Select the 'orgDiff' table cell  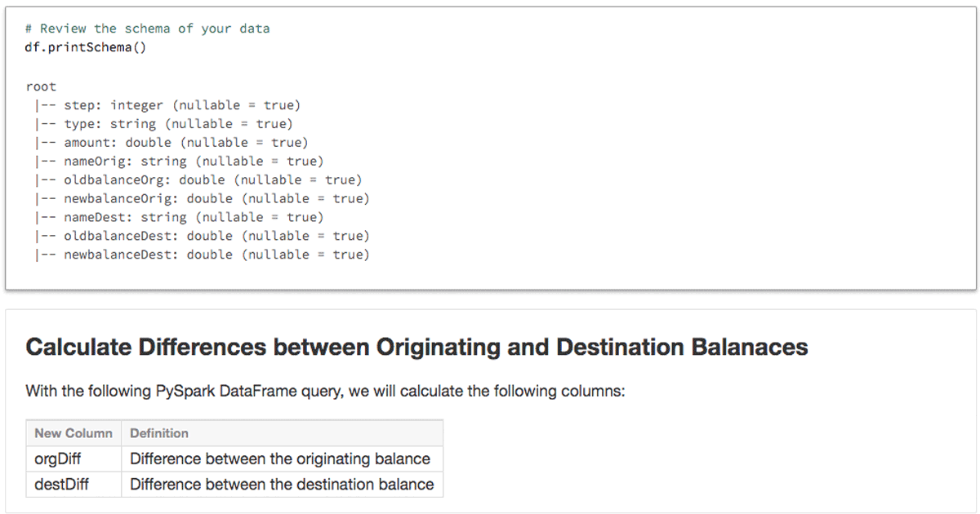[x=58, y=459]
